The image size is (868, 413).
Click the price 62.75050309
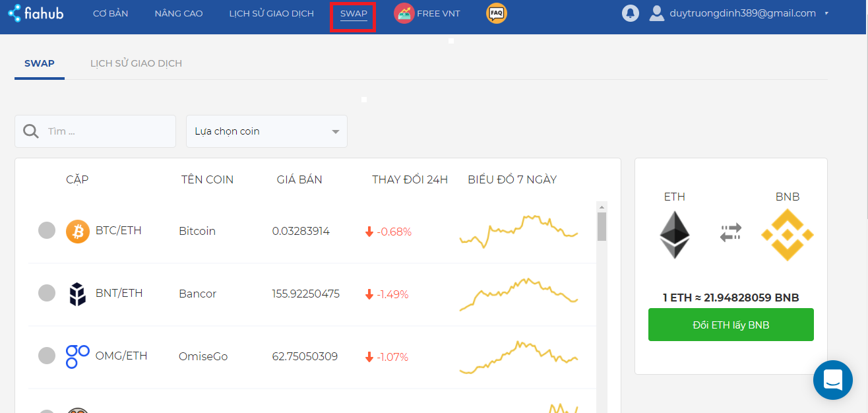coord(305,356)
